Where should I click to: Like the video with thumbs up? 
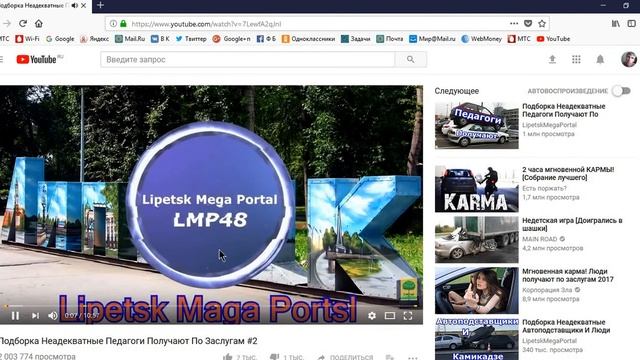tap(227, 358)
